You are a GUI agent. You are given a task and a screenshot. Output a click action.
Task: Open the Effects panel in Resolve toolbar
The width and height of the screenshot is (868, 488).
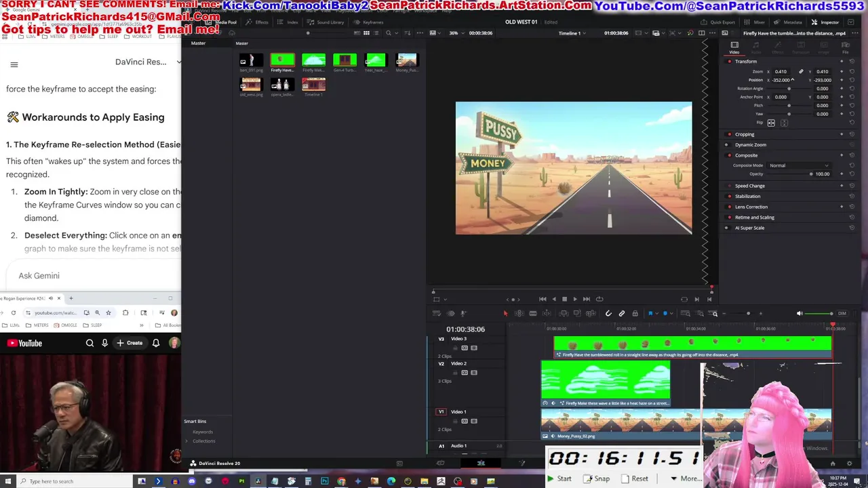(258, 22)
